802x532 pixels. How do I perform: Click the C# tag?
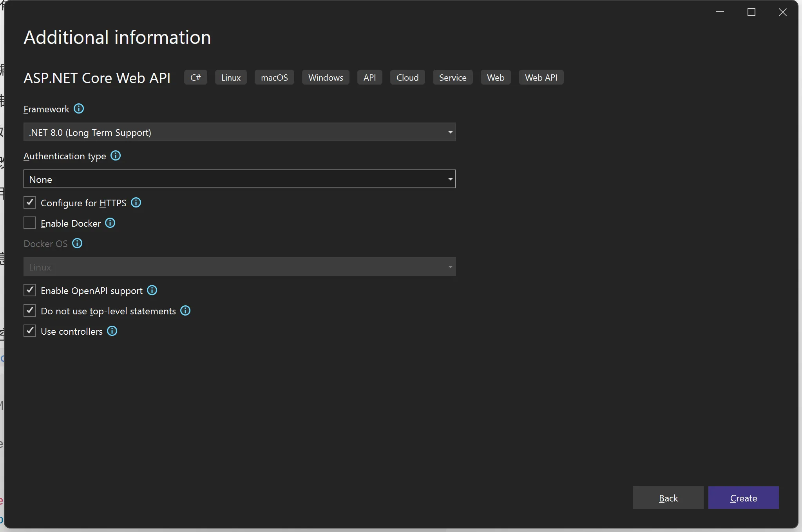(x=196, y=77)
